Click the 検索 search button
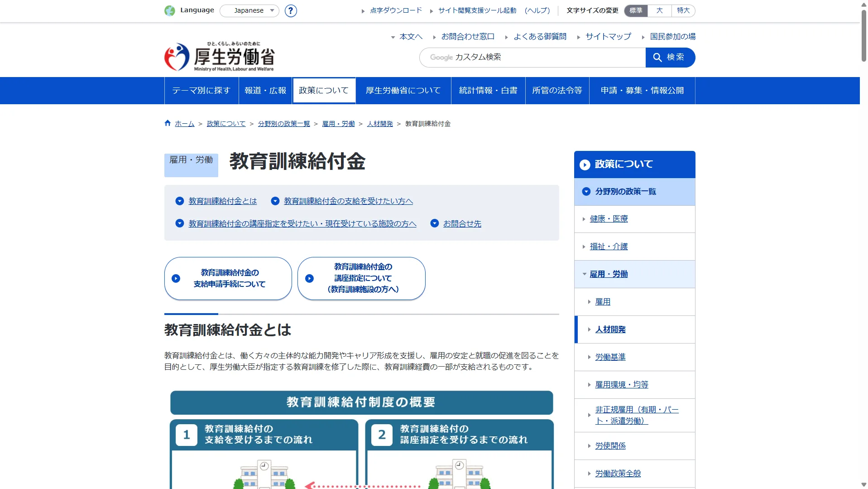The image size is (868, 489). [x=670, y=58]
